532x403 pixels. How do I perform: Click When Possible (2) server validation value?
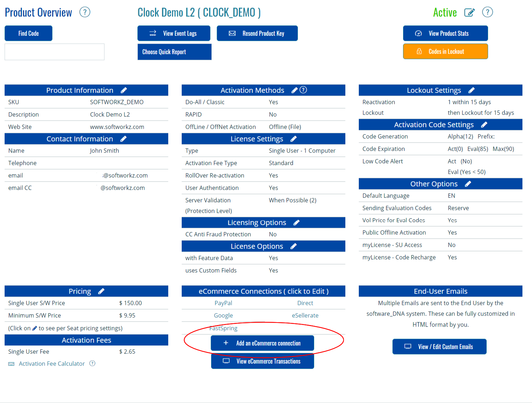293,200
